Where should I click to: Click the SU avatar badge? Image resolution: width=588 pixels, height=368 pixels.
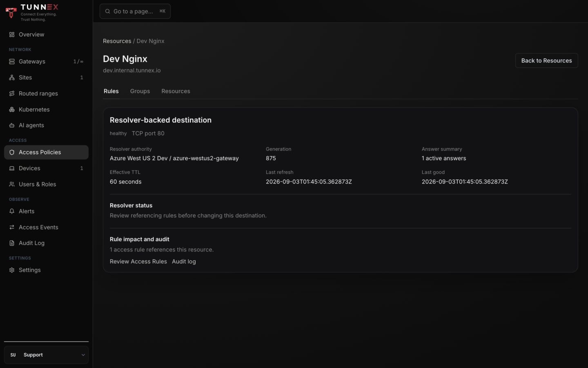tap(13, 355)
